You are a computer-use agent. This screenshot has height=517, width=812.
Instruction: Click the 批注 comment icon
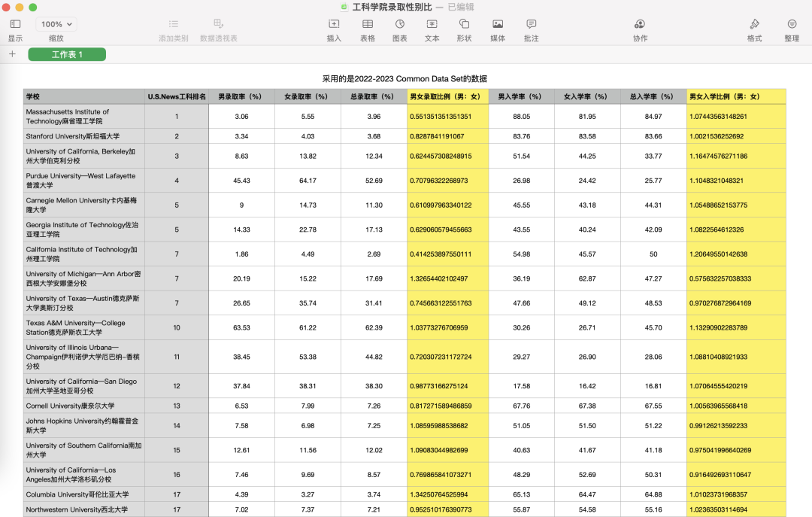pyautogui.click(x=532, y=24)
